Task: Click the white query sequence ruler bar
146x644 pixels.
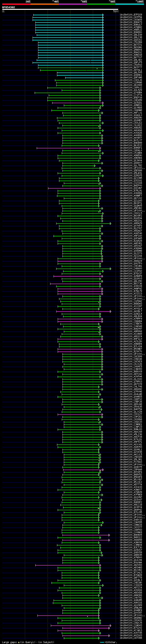Action: coord(60,10)
